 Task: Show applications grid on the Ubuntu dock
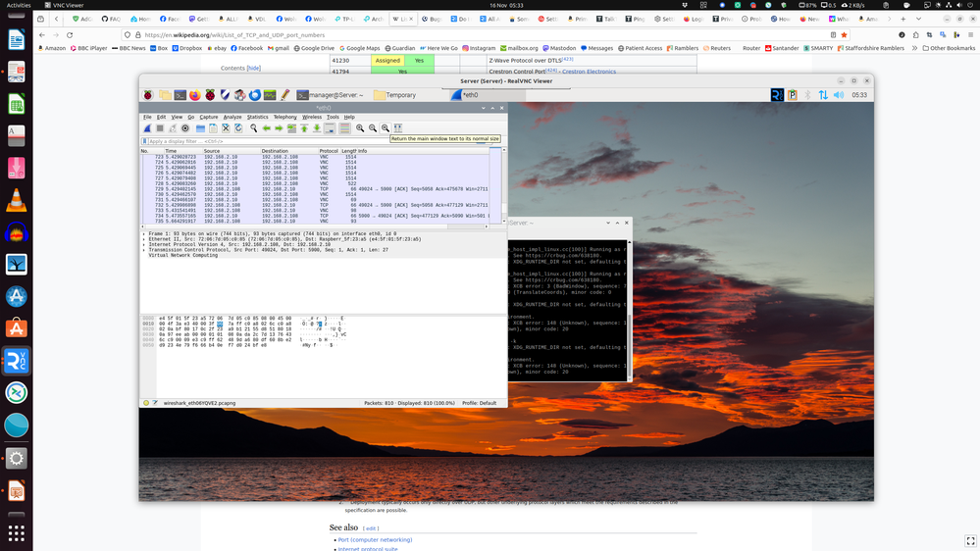click(x=17, y=533)
